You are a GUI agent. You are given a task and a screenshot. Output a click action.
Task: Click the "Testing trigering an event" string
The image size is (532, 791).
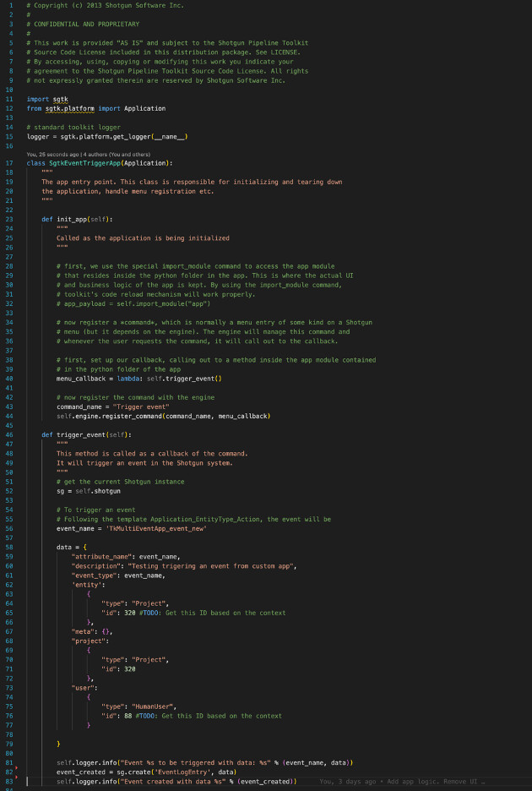point(212,566)
